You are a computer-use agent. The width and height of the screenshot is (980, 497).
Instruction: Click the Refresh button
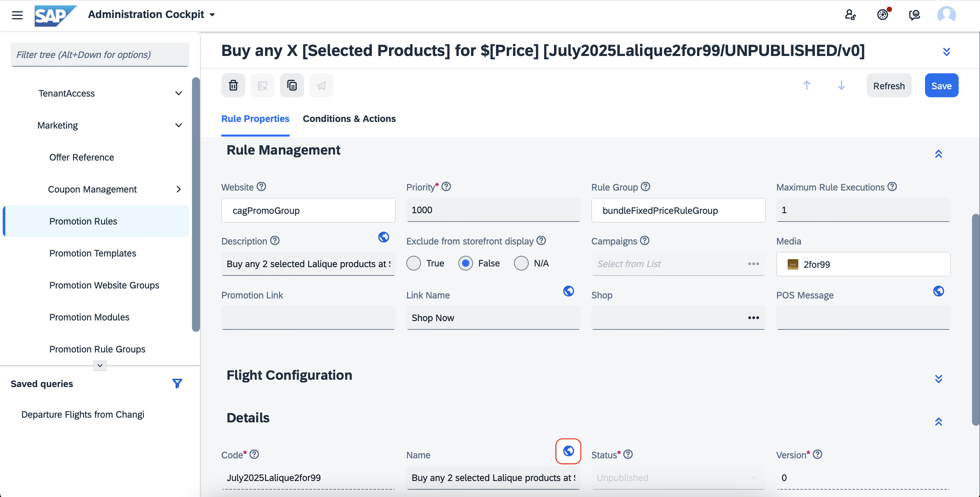pyautogui.click(x=889, y=85)
